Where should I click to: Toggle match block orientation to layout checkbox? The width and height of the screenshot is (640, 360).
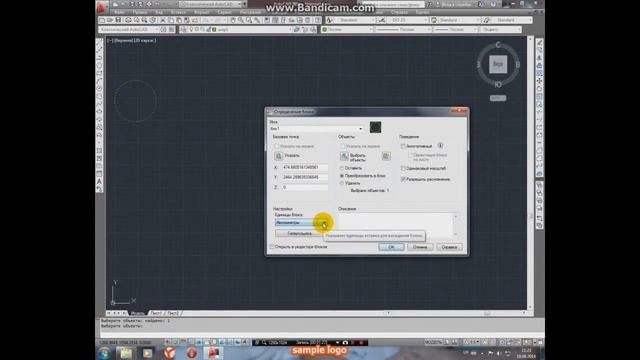[x=411, y=155]
